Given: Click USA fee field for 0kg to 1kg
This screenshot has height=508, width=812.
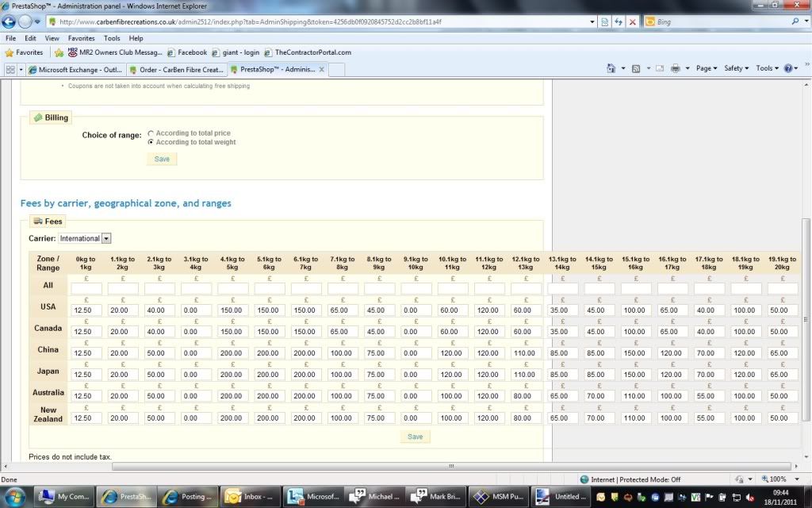Looking at the screenshot, I should 86,310.
